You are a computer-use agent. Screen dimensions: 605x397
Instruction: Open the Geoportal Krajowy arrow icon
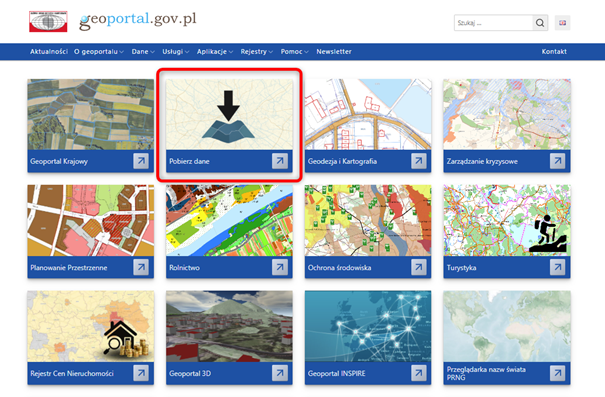pos(141,161)
